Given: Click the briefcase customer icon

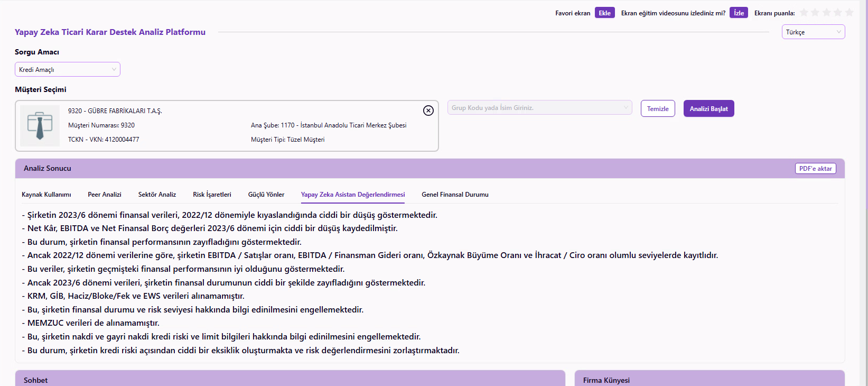Looking at the screenshot, I should [40, 125].
